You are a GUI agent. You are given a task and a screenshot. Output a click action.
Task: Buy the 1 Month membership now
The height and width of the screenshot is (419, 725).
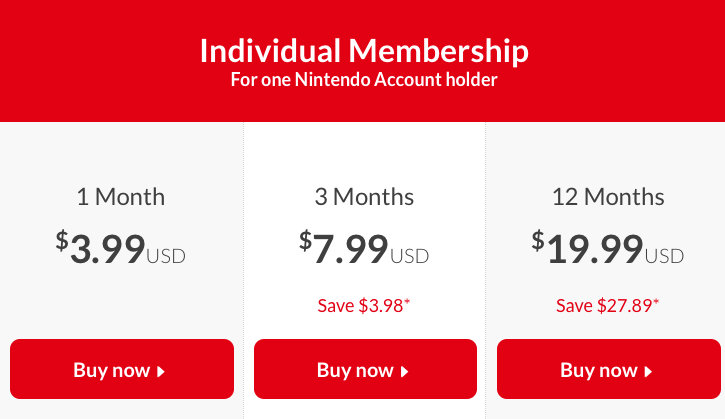[121, 369]
